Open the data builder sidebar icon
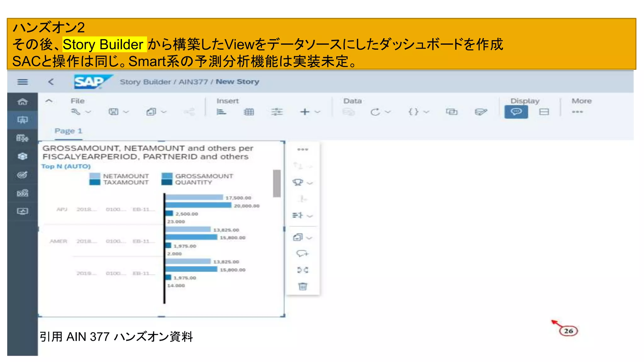 point(22,138)
